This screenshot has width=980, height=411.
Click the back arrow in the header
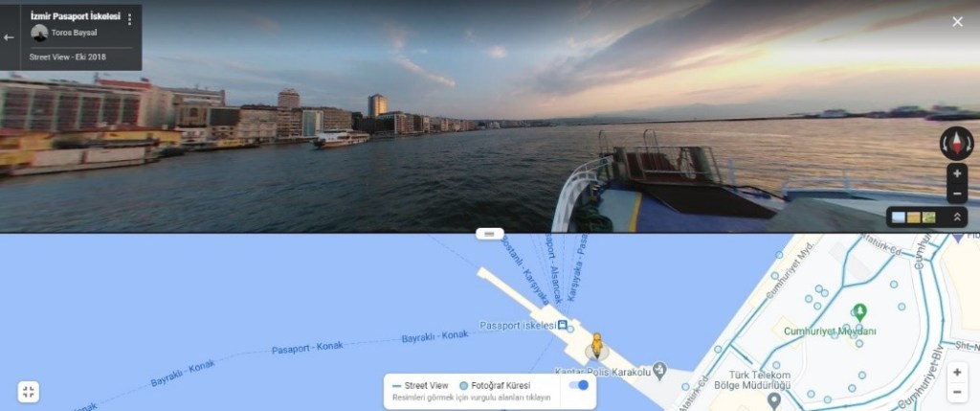(9, 37)
